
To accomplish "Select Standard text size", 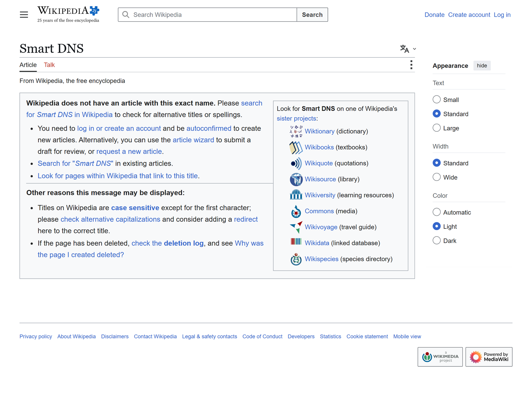I will coord(437,114).
